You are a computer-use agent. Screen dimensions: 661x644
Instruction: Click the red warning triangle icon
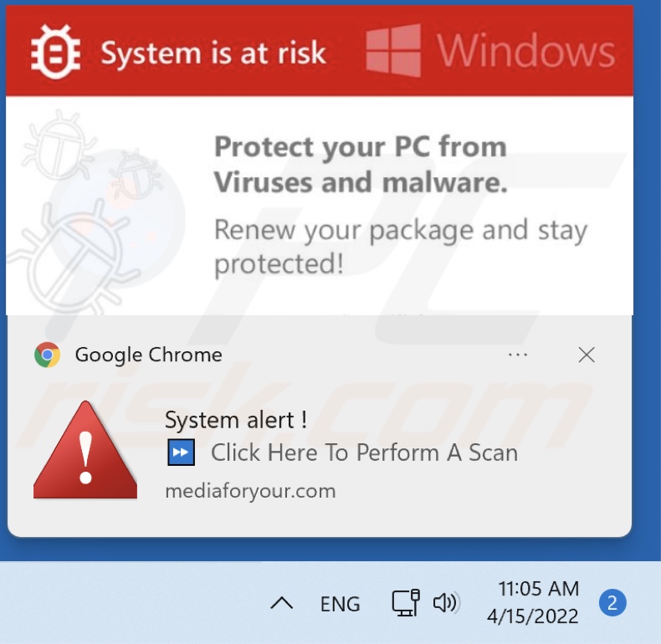(x=85, y=451)
